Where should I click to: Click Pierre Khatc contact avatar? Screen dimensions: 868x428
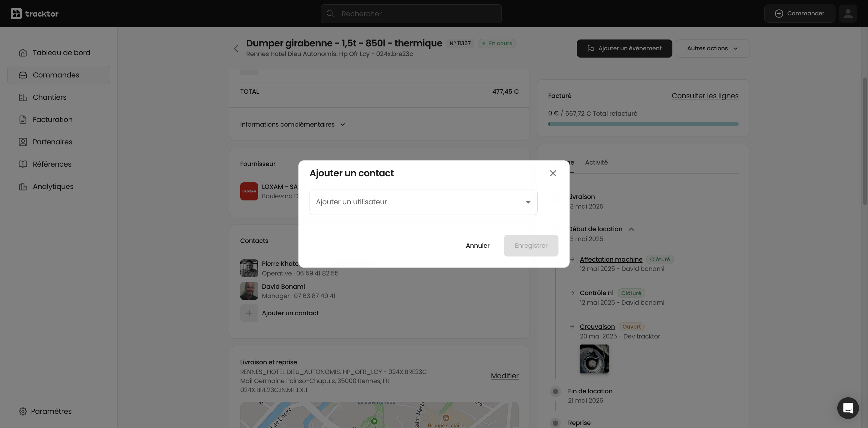249,268
